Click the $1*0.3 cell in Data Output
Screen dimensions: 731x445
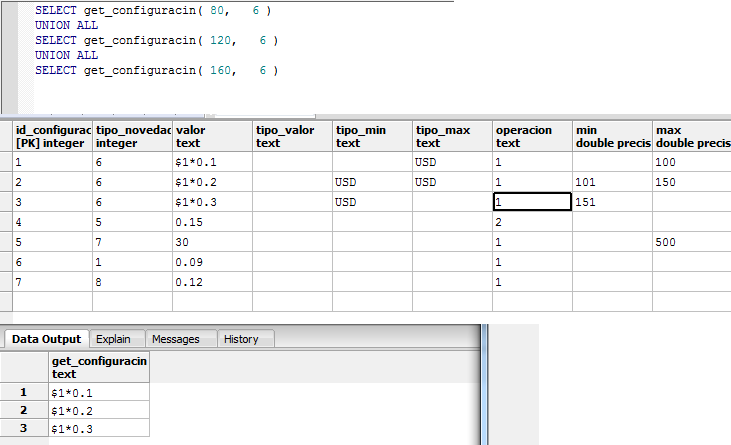tap(98, 428)
